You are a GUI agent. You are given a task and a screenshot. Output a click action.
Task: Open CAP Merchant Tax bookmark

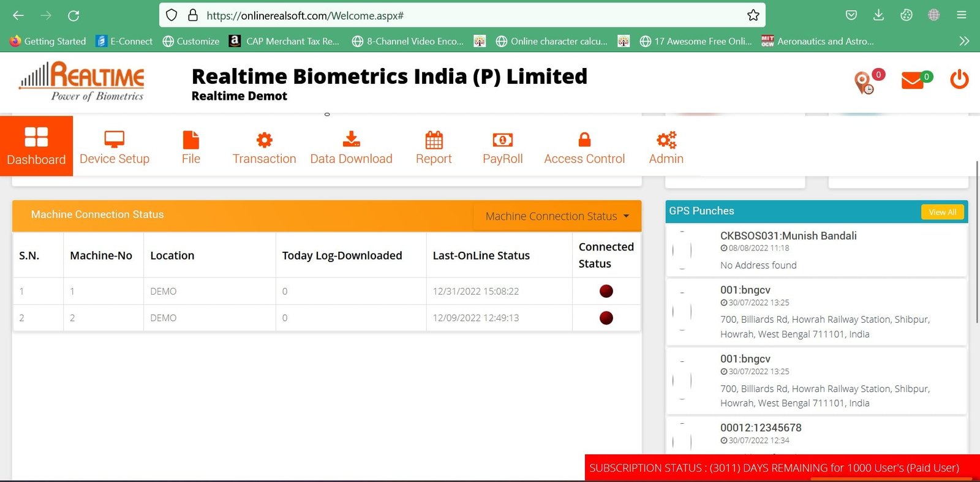coord(284,41)
